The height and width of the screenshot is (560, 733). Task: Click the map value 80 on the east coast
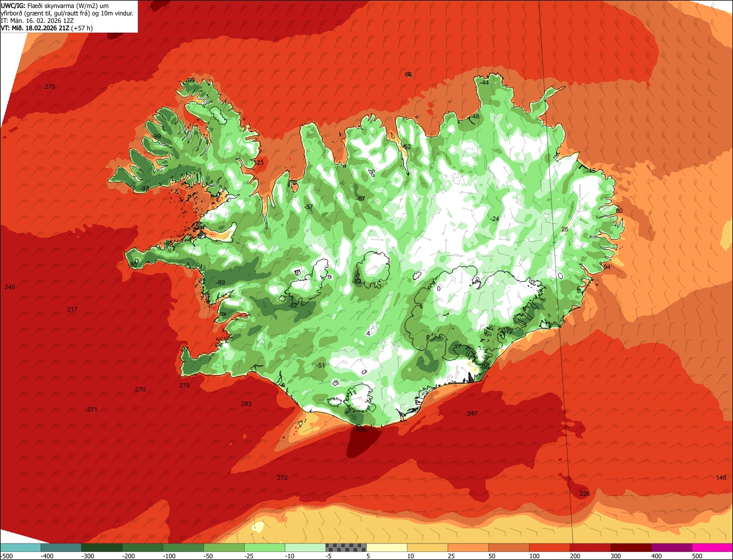618,211
